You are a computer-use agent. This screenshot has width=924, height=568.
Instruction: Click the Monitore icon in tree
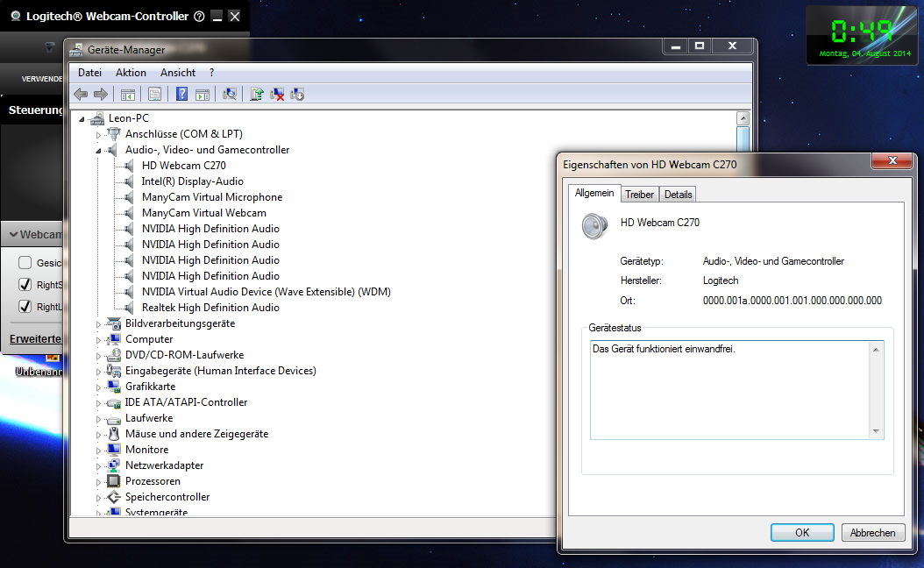point(114,450)
